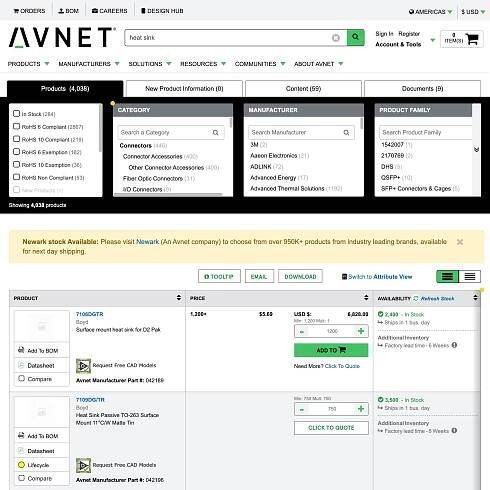Open Orders in top bar

coord(29,11)
